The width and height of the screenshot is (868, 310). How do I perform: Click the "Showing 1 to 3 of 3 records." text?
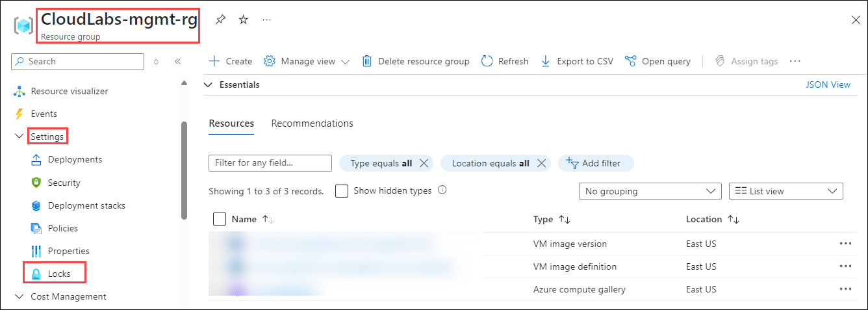click(x=266, y=191)
